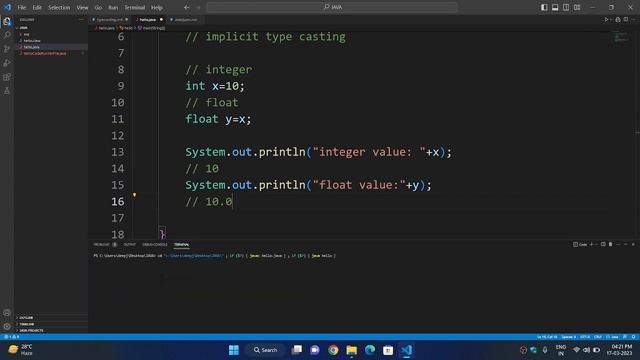640x360 pixels.
Task: Click the float y=x; code line
Action: tap(218, 119)
